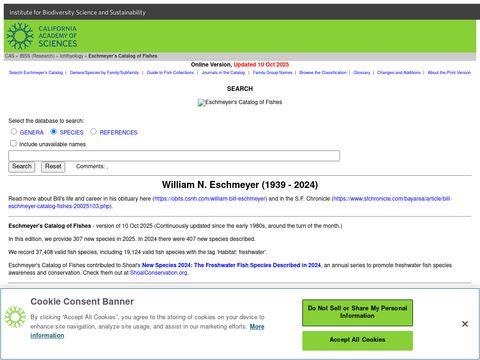The image size is (480, 360).
Task: Click Eschmeyer's Catalog of Fishes breadcrumb
Action: [x=123, y=56]
